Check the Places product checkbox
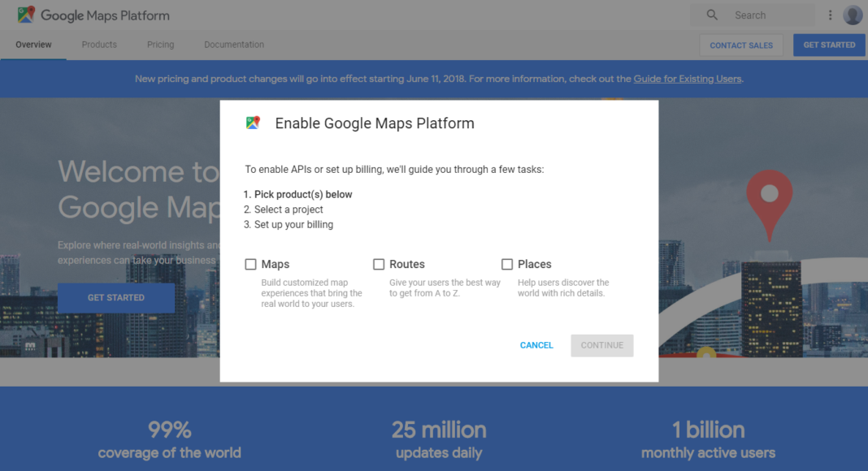 507,264
